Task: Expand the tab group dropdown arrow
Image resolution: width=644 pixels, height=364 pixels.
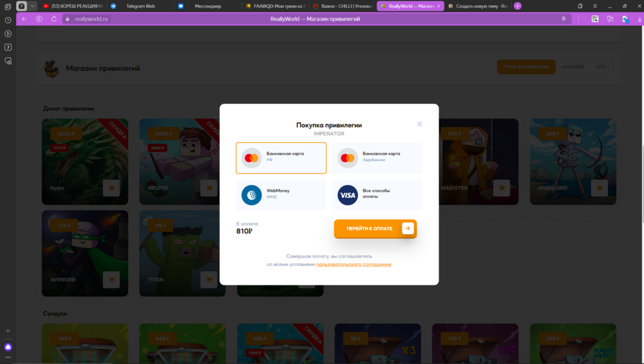Action: click(32, 6)
